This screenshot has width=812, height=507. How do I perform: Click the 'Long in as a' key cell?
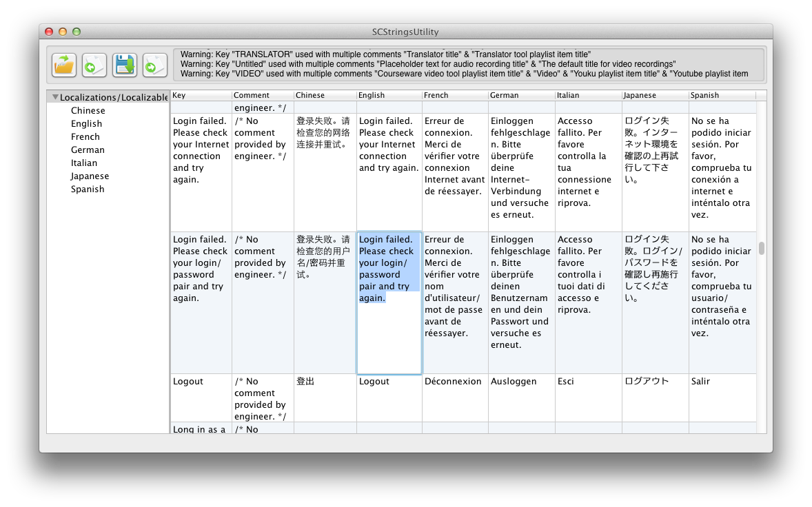tap(201, 428)
